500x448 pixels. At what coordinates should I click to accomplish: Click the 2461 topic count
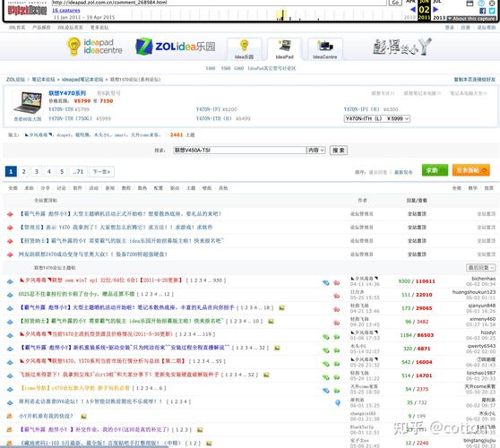click(x=177, y=135)
